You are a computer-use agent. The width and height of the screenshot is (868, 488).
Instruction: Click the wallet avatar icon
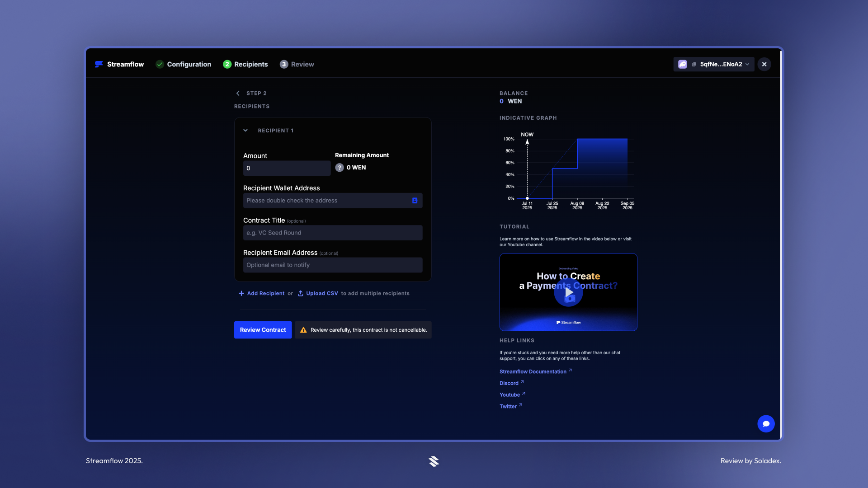(683, 64)
